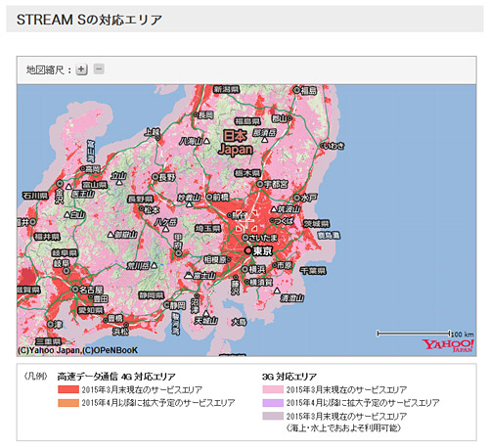The height and width of the screenshot is (448, 489).
Task: Click the 御嶽山 mountain marker
Action: click(x=111, y=235)
